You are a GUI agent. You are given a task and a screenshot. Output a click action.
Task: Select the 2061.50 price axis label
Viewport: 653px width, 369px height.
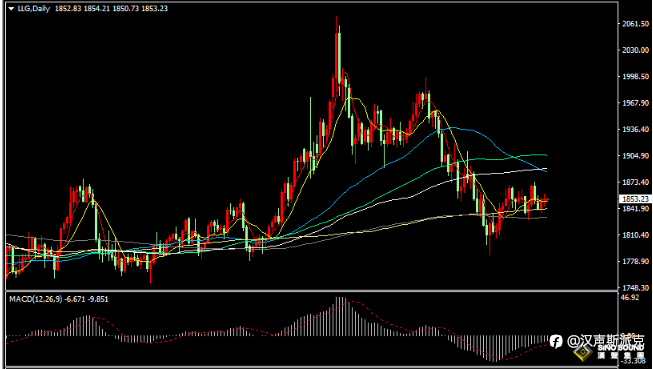coord(636,24)
